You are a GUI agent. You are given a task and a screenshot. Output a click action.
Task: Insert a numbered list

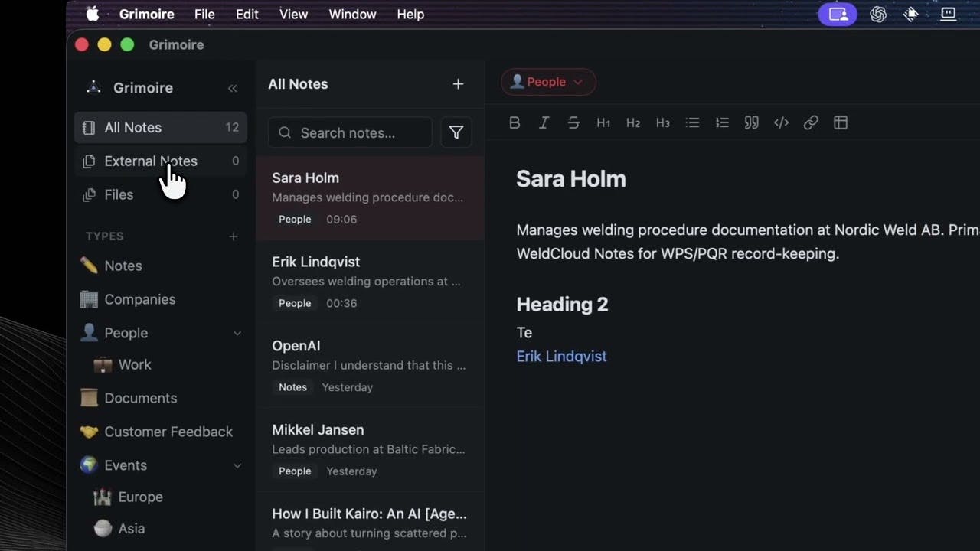[x=722, y=122]
